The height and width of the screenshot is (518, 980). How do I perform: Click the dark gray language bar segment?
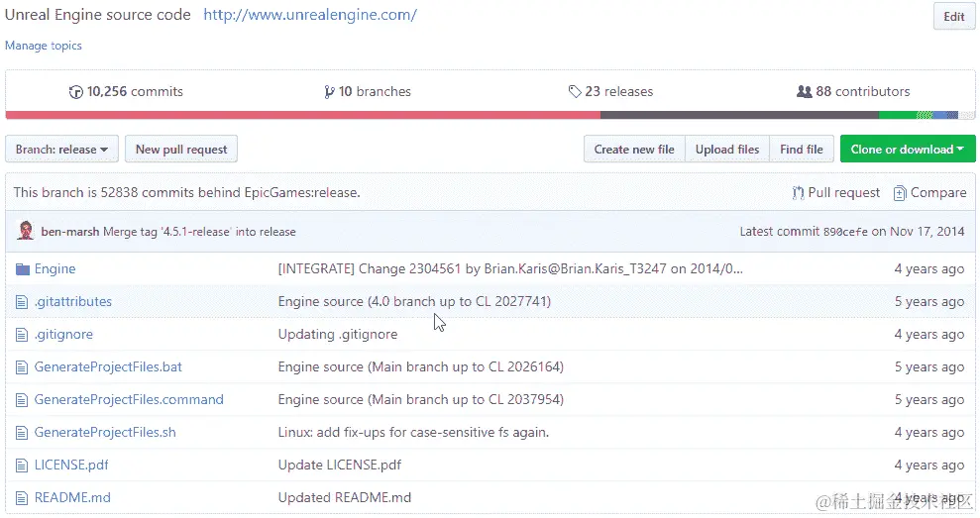coord(740,115)
